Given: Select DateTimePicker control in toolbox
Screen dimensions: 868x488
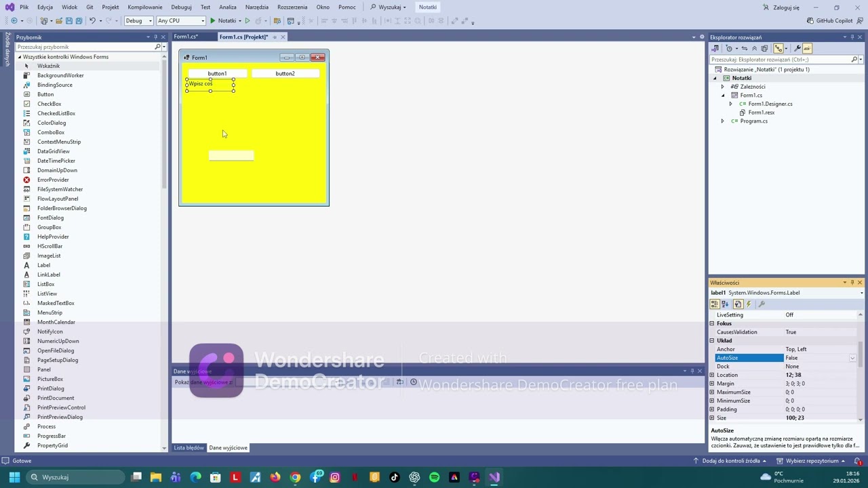Looking at the screenshot, I should tap(56, 161).
